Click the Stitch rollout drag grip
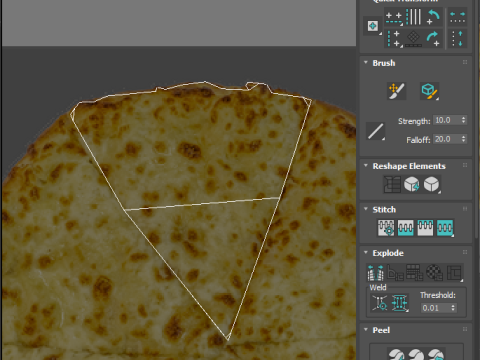Image resolution: width=480 pixels, height=360 pixels. pos(465,209)
